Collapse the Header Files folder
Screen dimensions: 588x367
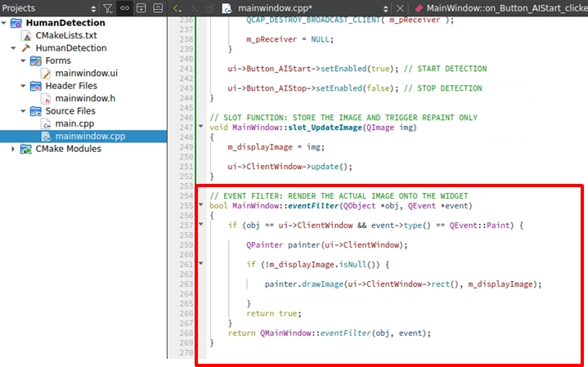[23, 86]
